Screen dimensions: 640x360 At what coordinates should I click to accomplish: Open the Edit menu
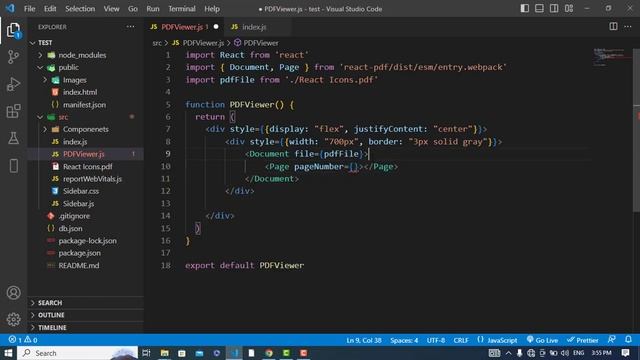pos(50,9)
